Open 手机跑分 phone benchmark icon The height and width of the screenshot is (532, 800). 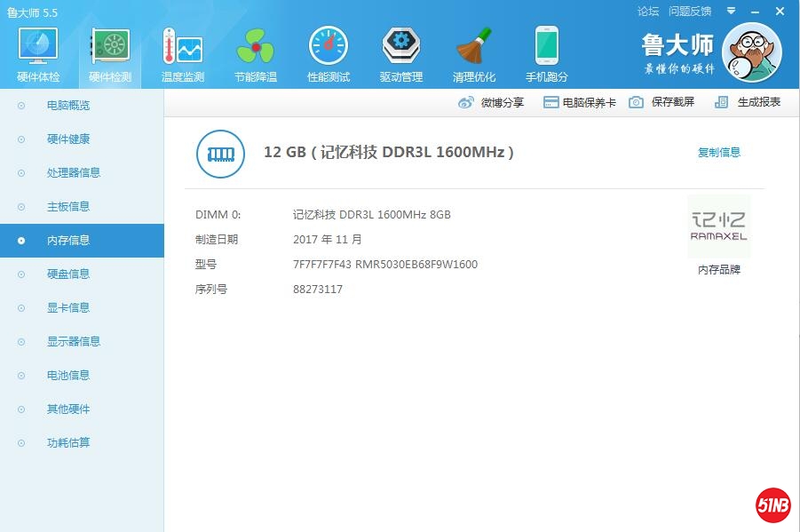[547, 47]
